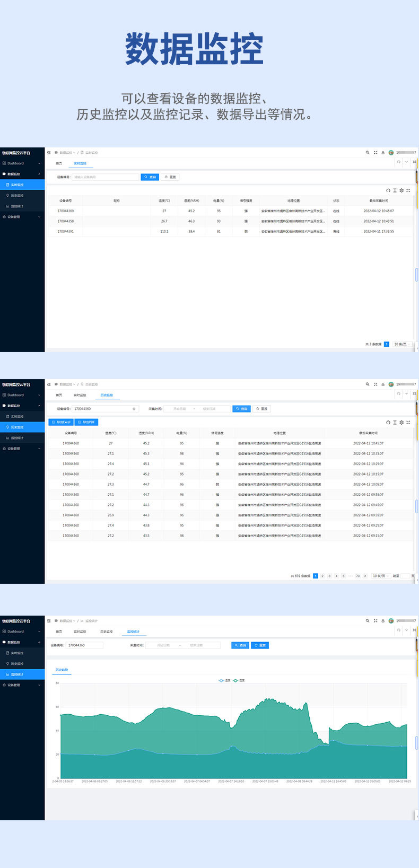The width and height of the screenshot is (419, 868).
Task: Click end date field in monitoring statistics filter
Action: (x=197, y=645)
